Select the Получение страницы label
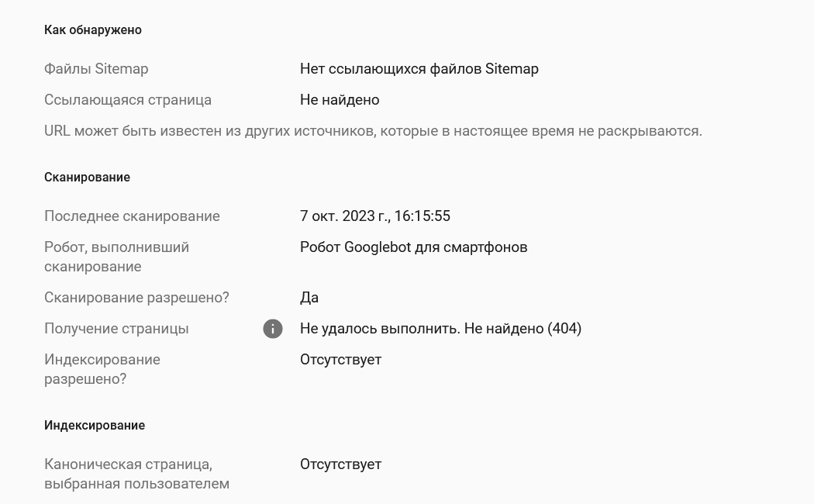 (116, 329)
